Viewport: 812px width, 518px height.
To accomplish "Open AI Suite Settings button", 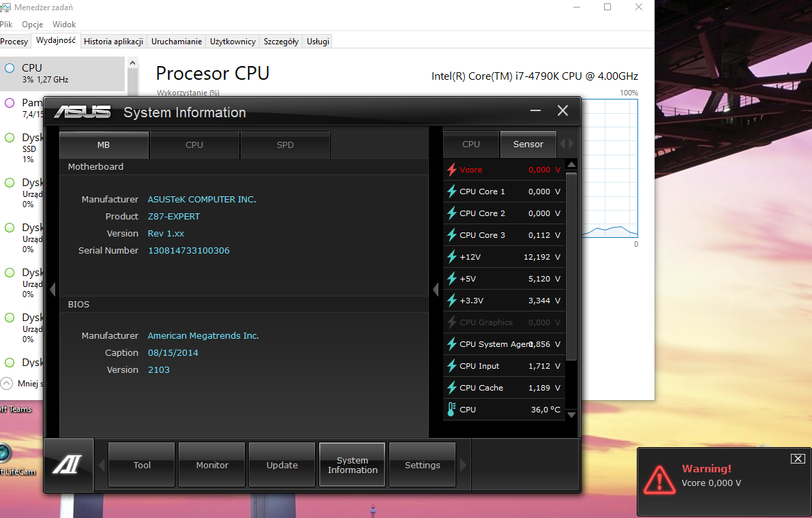I will coord(423,465).
